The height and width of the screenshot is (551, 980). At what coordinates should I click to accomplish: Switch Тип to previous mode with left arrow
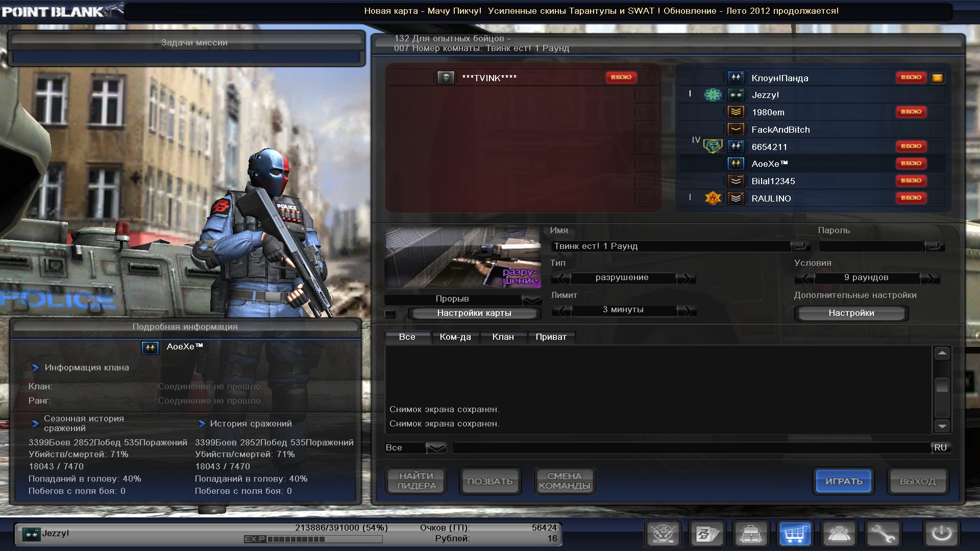pyautogui.click(x=561, y=278)
